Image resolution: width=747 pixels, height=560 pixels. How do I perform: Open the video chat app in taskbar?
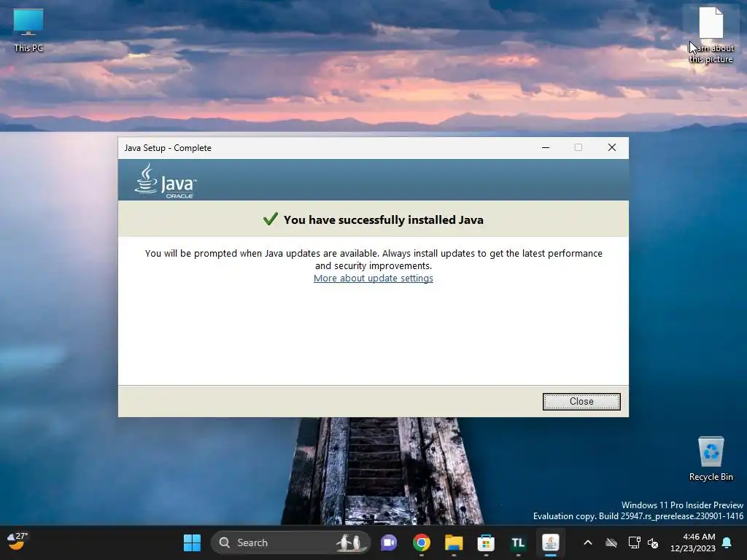pos(389,542)
